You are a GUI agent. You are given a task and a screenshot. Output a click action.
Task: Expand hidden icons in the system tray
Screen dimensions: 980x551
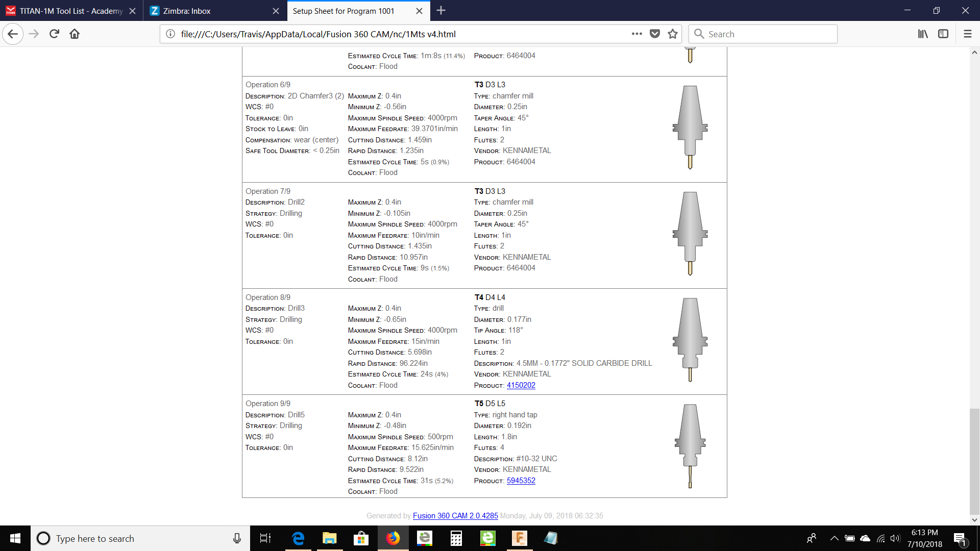point(835,538)
